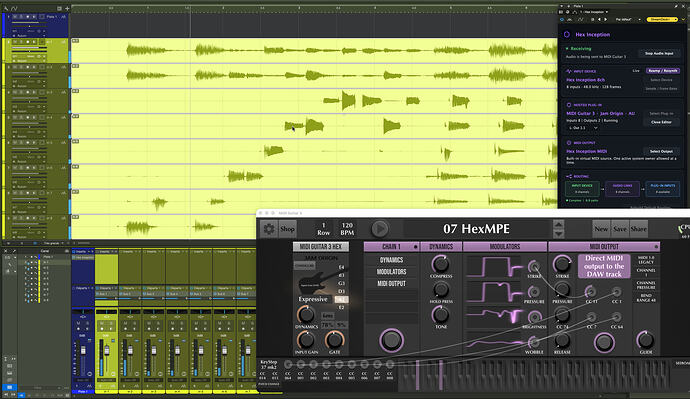Open the BEND RANGE 48 setting
690x399 pixels.
point(646,298)
